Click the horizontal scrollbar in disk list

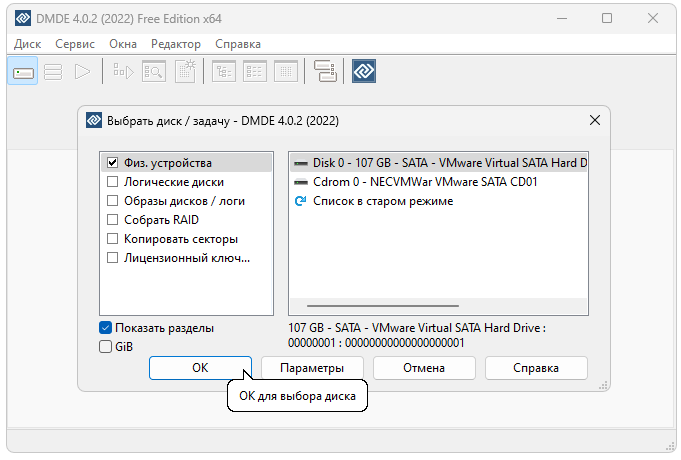(x=383, y=306)
